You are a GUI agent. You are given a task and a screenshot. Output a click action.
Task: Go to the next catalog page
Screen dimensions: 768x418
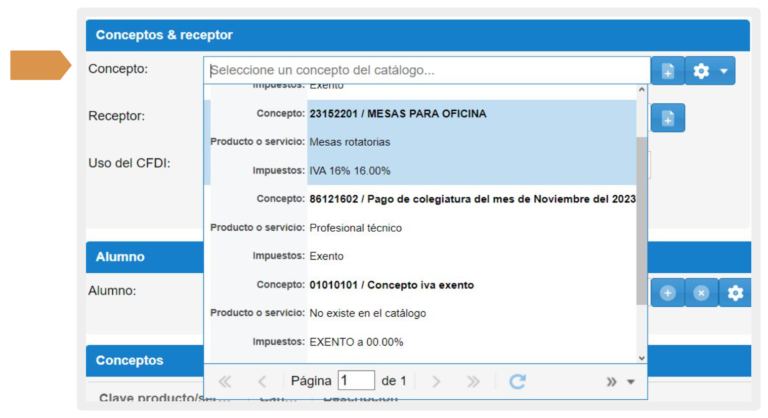[x=436, y=381]
